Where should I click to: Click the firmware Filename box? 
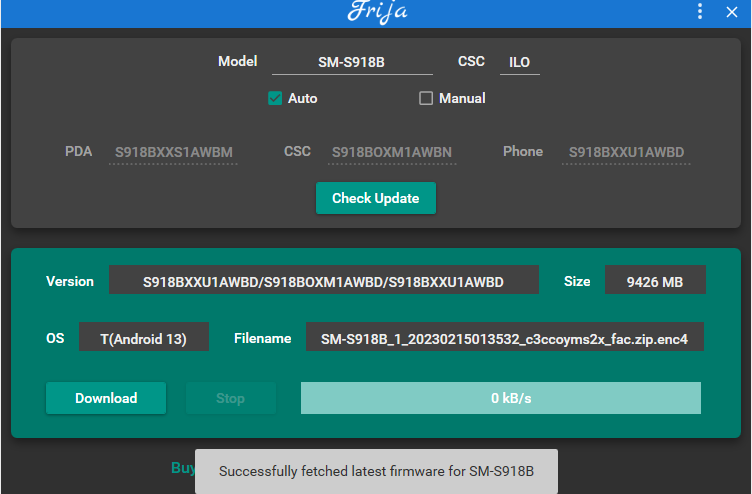(x=504, y=338)
